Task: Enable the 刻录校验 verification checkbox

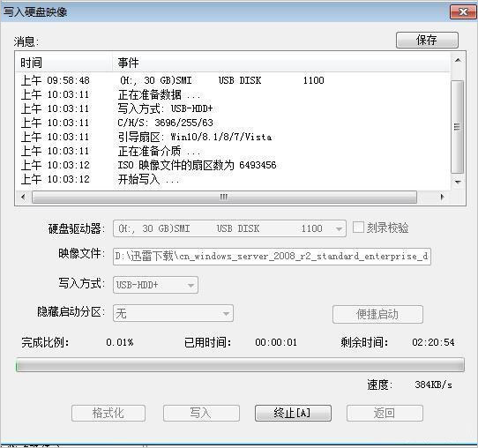Action: coord(358,228)
